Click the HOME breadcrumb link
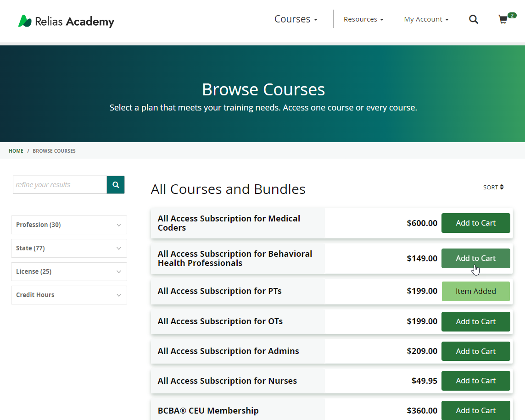The image size is (525, 420). coord(16,151)
